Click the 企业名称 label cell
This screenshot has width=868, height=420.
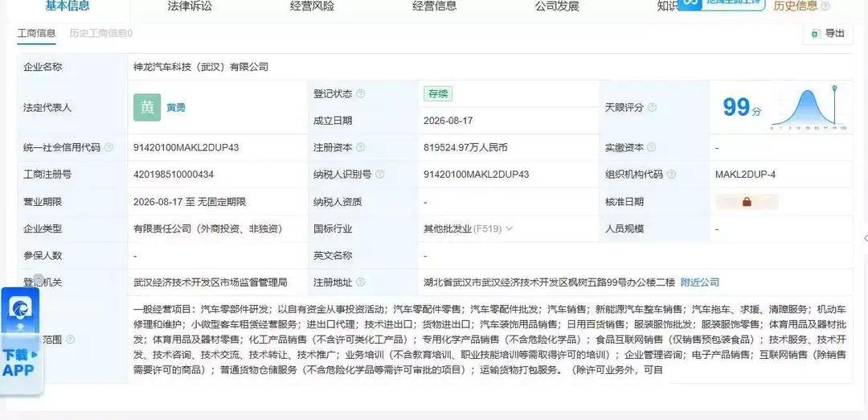pos(72,67)
